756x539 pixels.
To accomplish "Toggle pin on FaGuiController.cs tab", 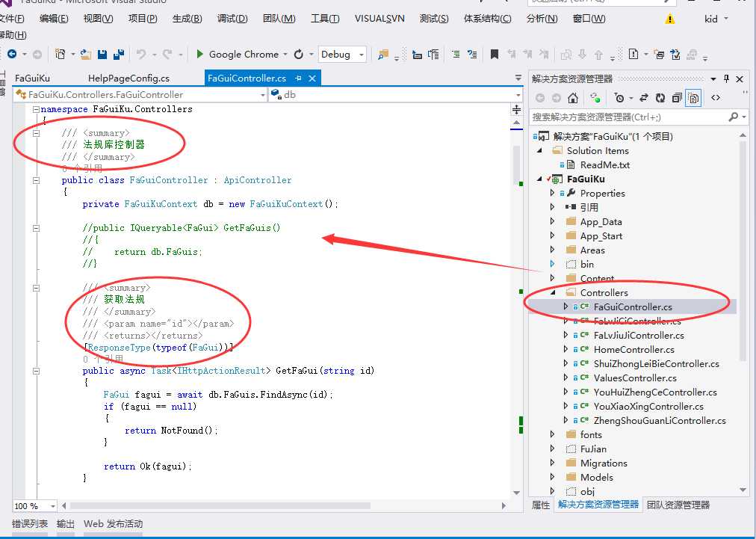I will [x=299, y=78].
